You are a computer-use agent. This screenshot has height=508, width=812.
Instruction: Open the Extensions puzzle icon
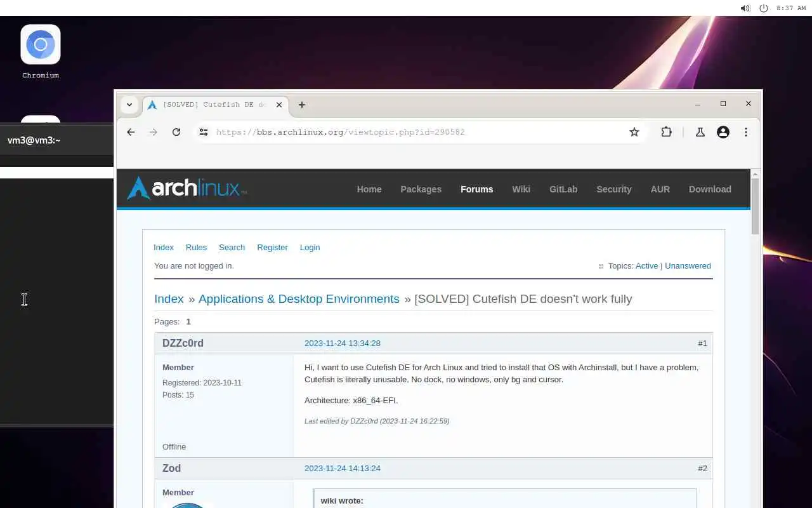[666, 132]
